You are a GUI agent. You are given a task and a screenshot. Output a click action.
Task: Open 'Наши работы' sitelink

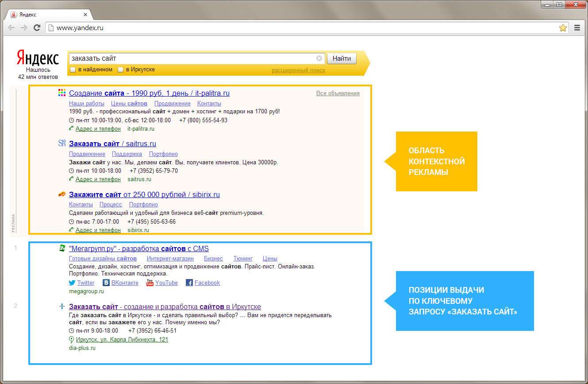click(x=87, y=104)
